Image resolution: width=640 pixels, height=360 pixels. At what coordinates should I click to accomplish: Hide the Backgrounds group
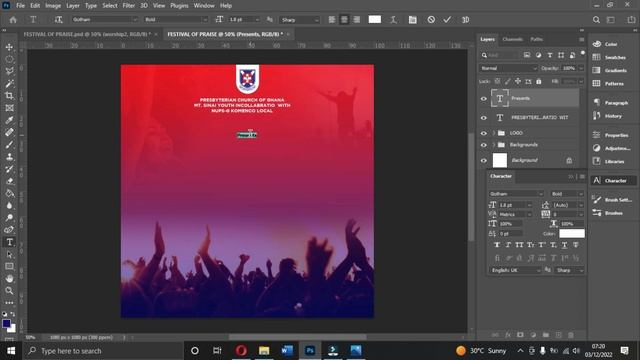point(484,145)
